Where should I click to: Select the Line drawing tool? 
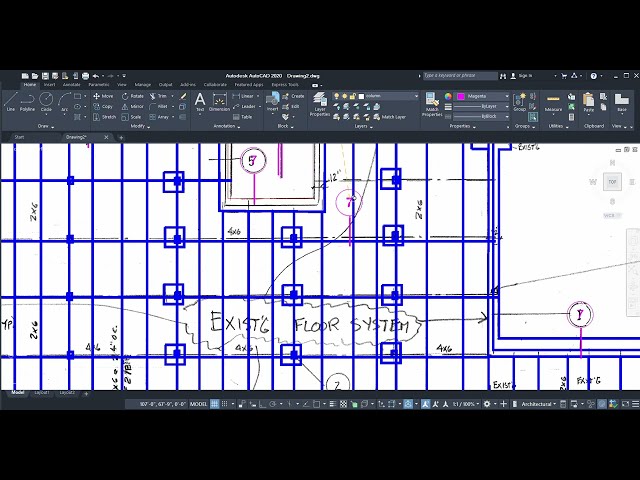point(11,102)
